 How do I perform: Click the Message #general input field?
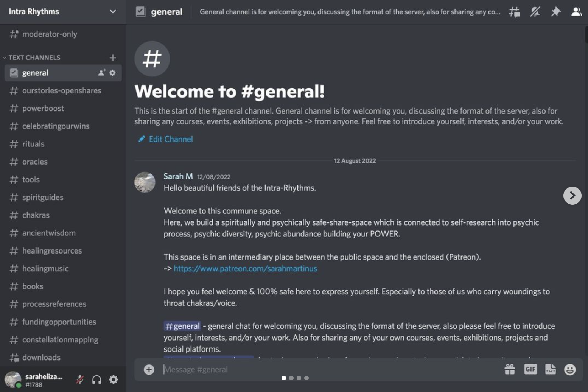[x=322, y=369]
